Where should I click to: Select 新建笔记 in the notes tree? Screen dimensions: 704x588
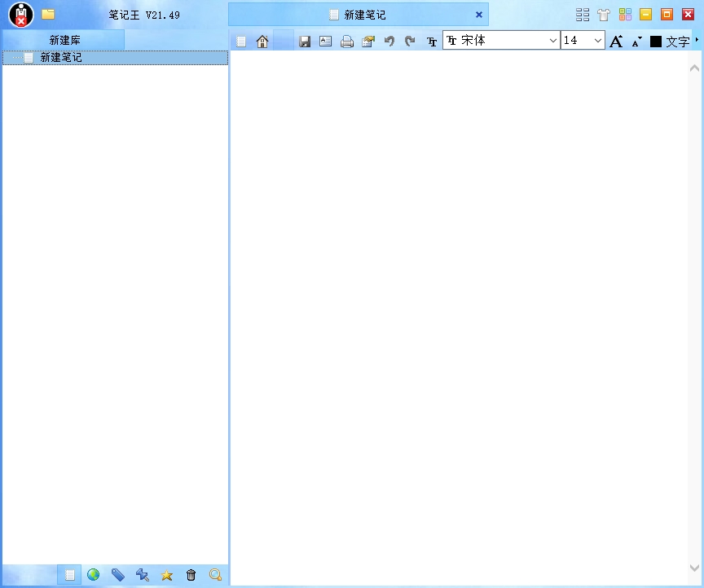61,58
